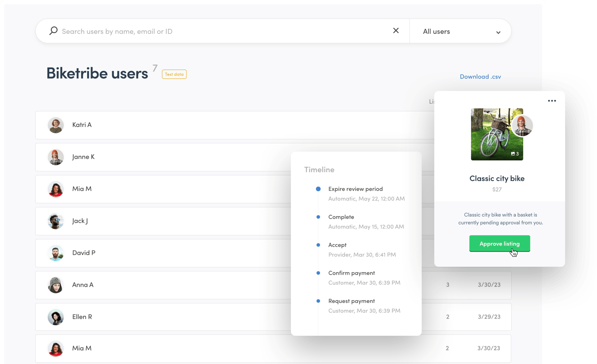The width and height of the screenshot is (597, 364).
Task: Click the Test data badge
Action: click(174, 74)
